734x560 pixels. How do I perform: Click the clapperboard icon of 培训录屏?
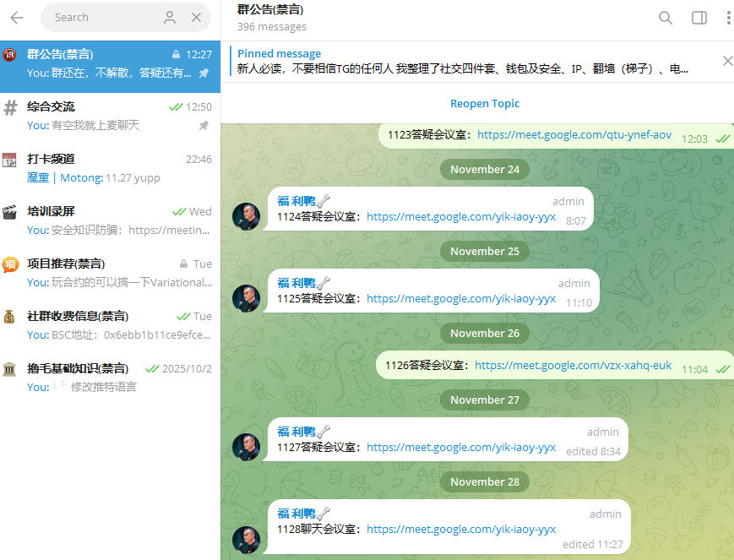click(9, 212)
